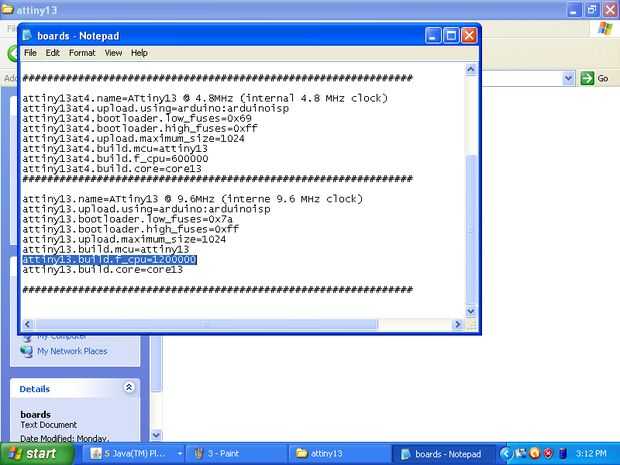Click the attiny13at4.name 4.8MHz line

click(x=205, y=98)
